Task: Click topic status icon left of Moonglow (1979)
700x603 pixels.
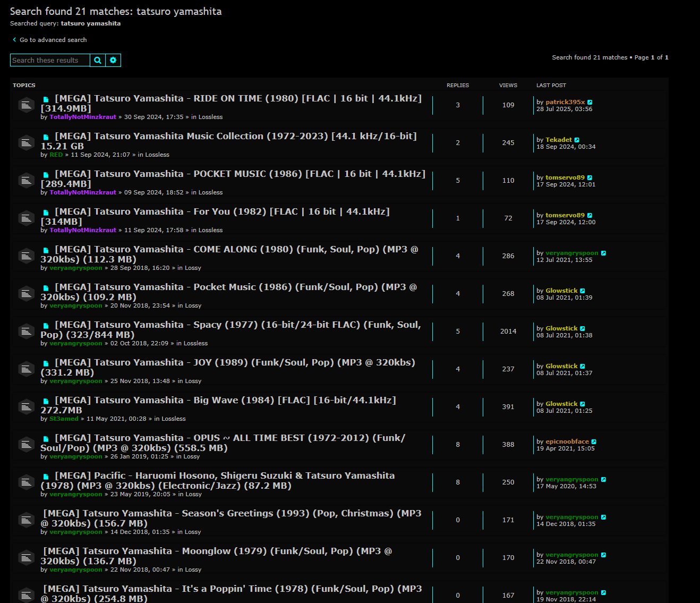Action: (26, 558)
